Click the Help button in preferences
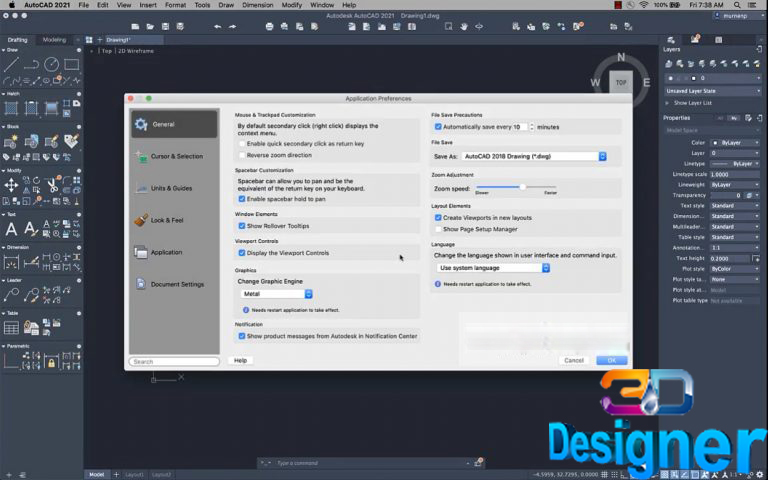Viewport: 768px width, 480px height. click(240, 360)
